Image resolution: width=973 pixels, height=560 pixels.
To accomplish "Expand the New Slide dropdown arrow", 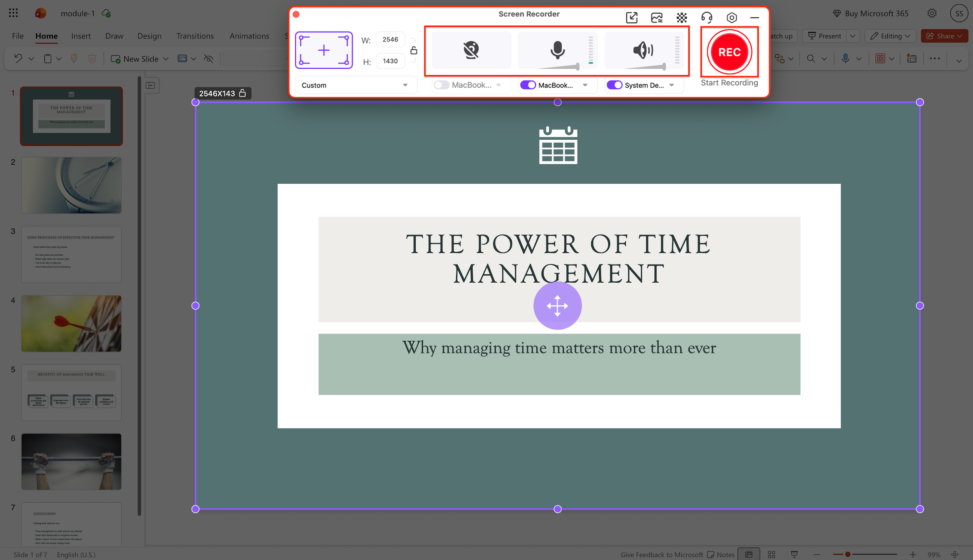I will pyautogui.click(x=166, y=59).
